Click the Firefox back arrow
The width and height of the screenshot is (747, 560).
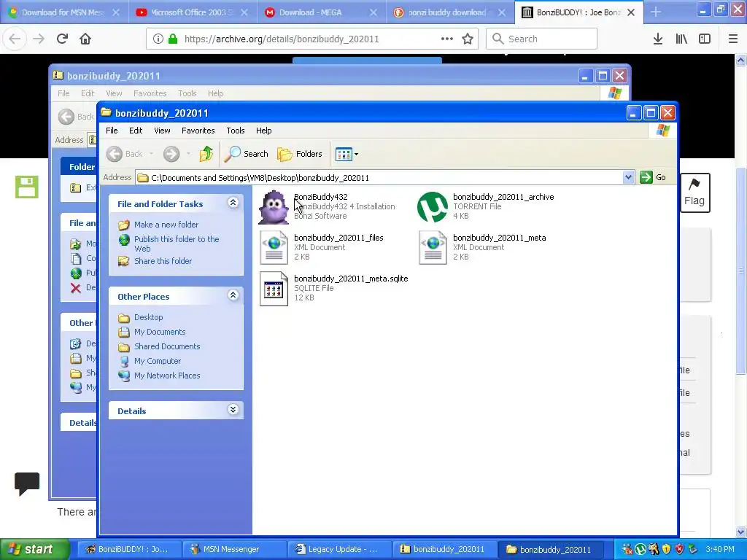tap(15, 39)
